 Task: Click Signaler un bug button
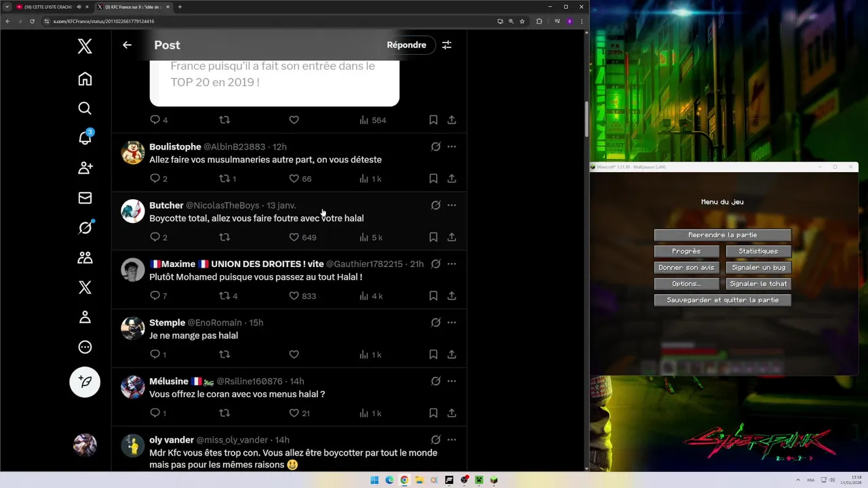[x=758, y=268]
